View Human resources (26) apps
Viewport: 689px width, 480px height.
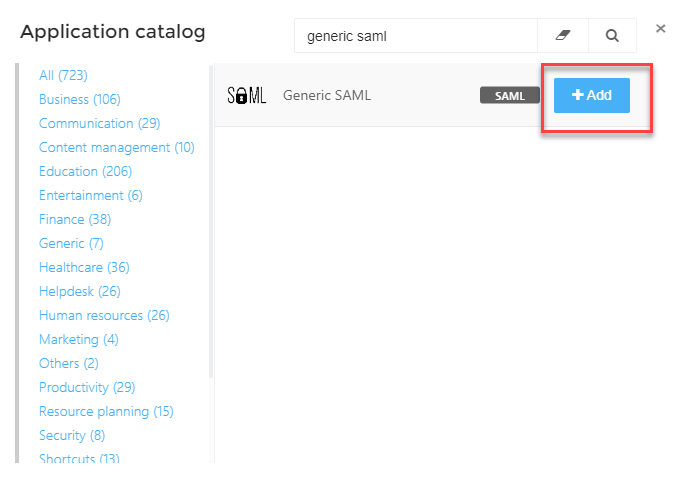[x=104, y=316]
